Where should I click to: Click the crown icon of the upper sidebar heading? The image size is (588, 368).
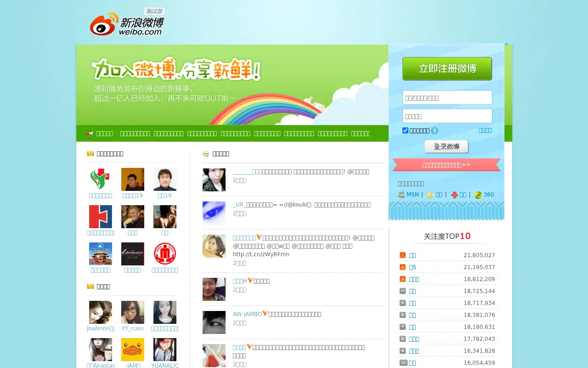pyautogui.click(x=90, y=154)
